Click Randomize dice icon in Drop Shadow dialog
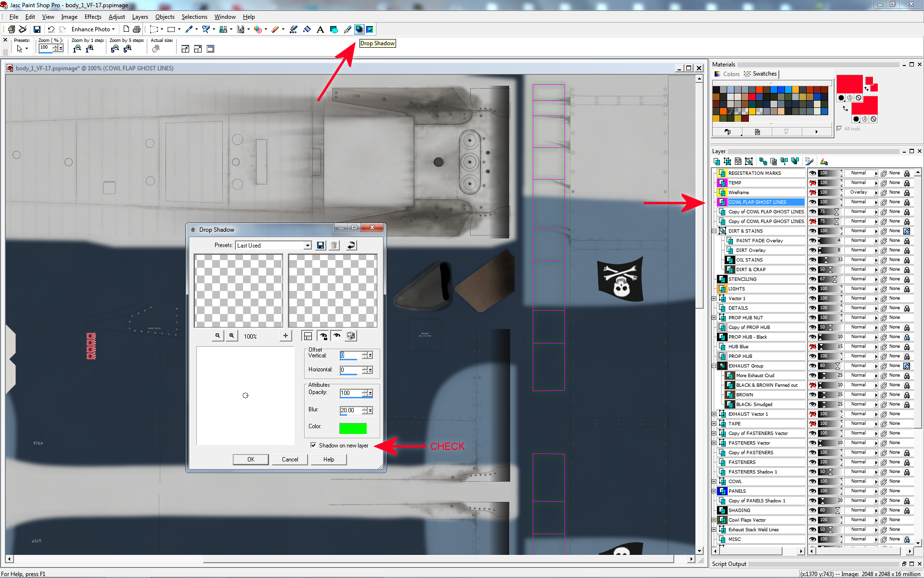Screen dimensions: 924x578 (x=351, y=336)
